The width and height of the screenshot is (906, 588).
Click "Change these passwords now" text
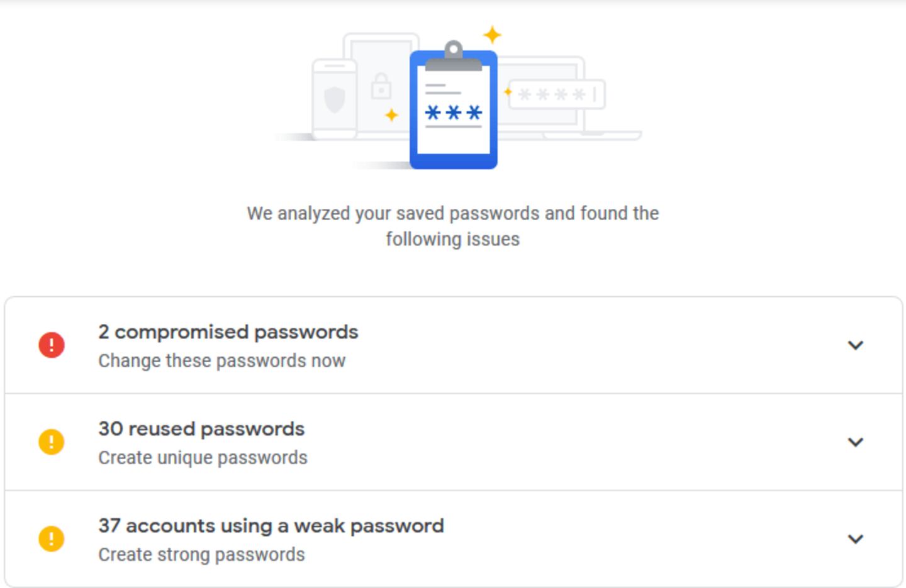[221, 361]
